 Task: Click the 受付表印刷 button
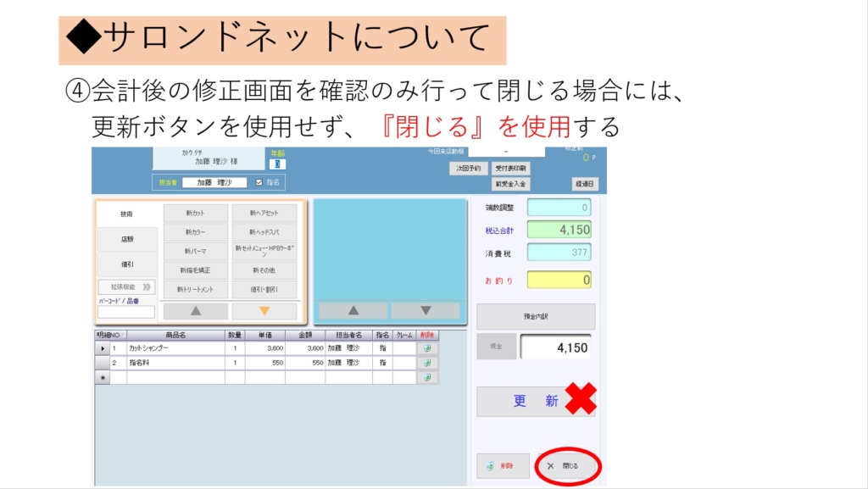point(510,168)
